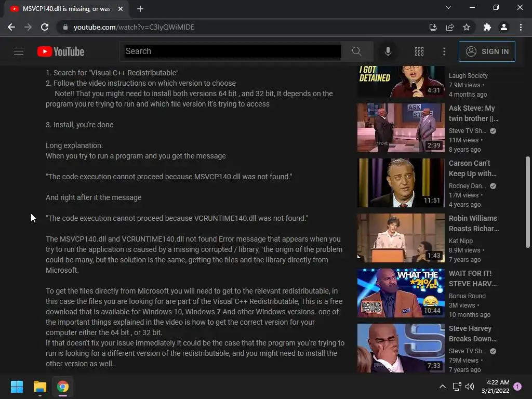Open the Ask Steve twin brother thumbnail
The height and width of the screenshot is (399, 532).
(x=401, y=128)
